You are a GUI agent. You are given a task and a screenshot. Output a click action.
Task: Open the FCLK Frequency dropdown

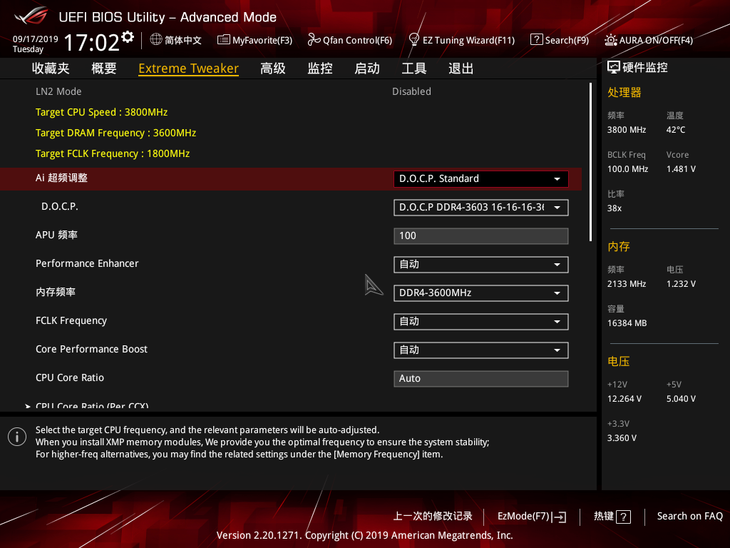coord(480,322)
